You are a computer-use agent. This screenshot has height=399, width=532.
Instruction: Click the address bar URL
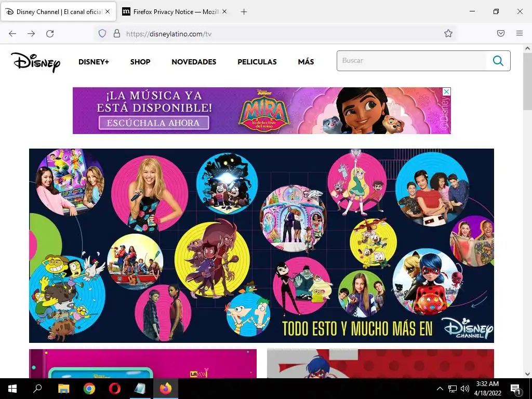click(169, 34)
